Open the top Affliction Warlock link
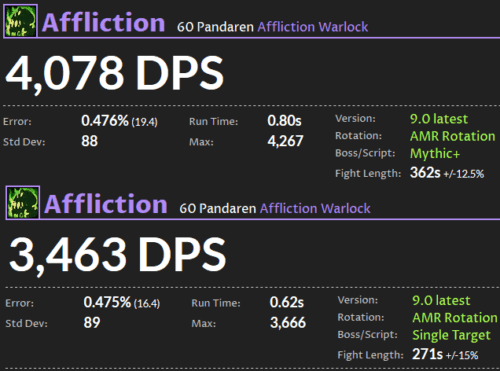This screenshot has width=500, height=371. pos(313,27)
